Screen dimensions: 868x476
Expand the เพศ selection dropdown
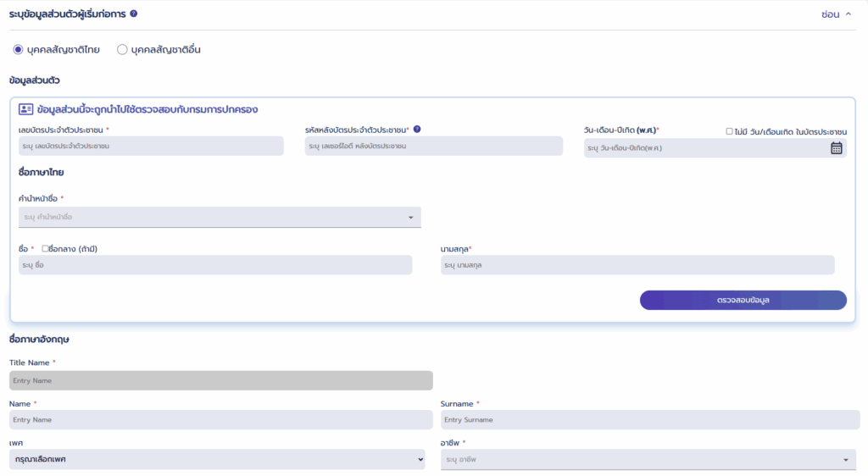point(217,459)
